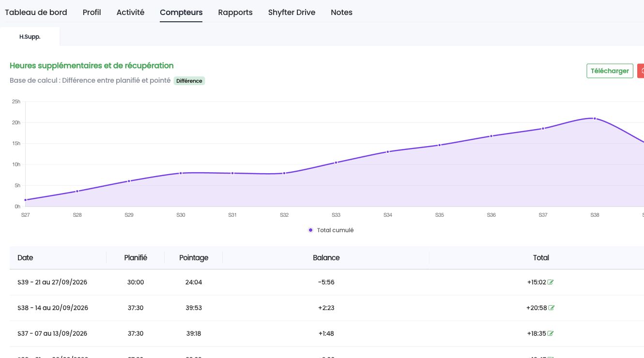This screenshot has width=644, height=358.
Task: Click the Pointage column header
Action: coord(194,258)
